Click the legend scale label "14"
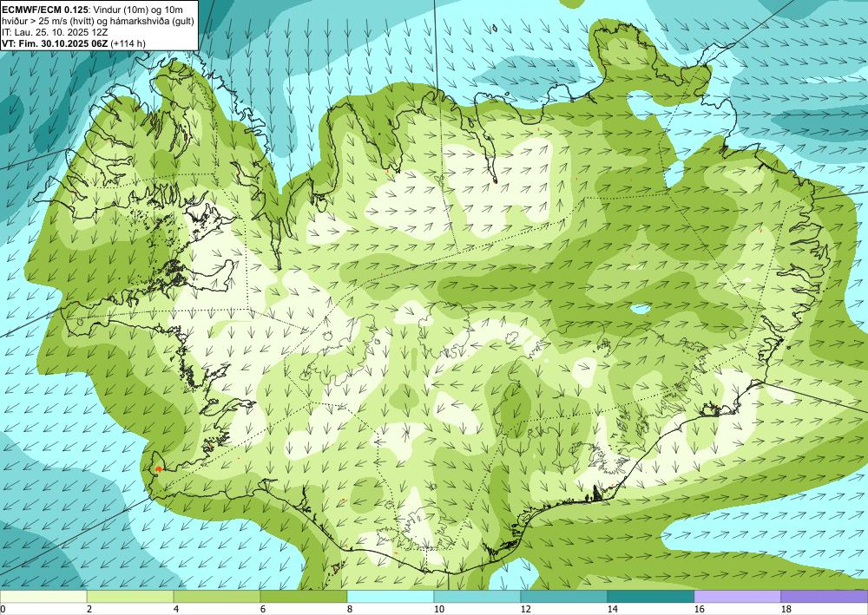The image size is (868, 615). [612, 609]
